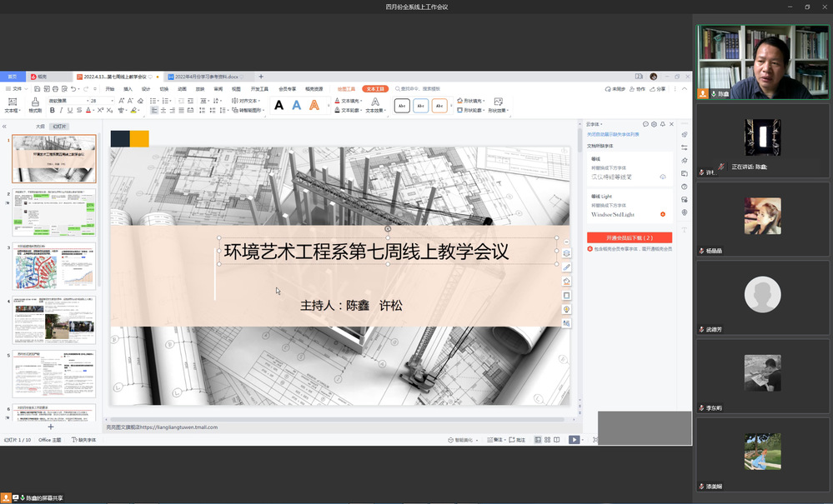Switch to the 2022年4月份学习参考资料.docx tab
This screenshot has width=833, height=504.
point(204,77)
